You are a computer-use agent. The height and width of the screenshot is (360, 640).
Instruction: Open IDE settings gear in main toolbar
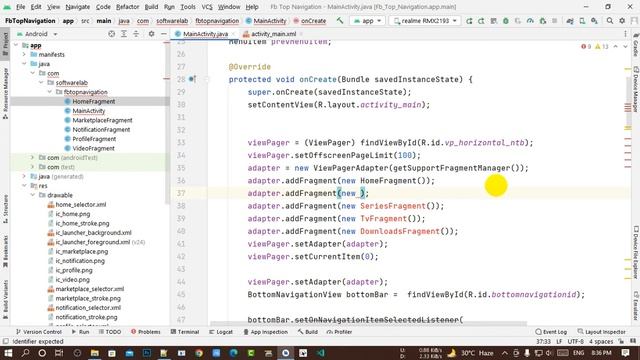point(622,21)
